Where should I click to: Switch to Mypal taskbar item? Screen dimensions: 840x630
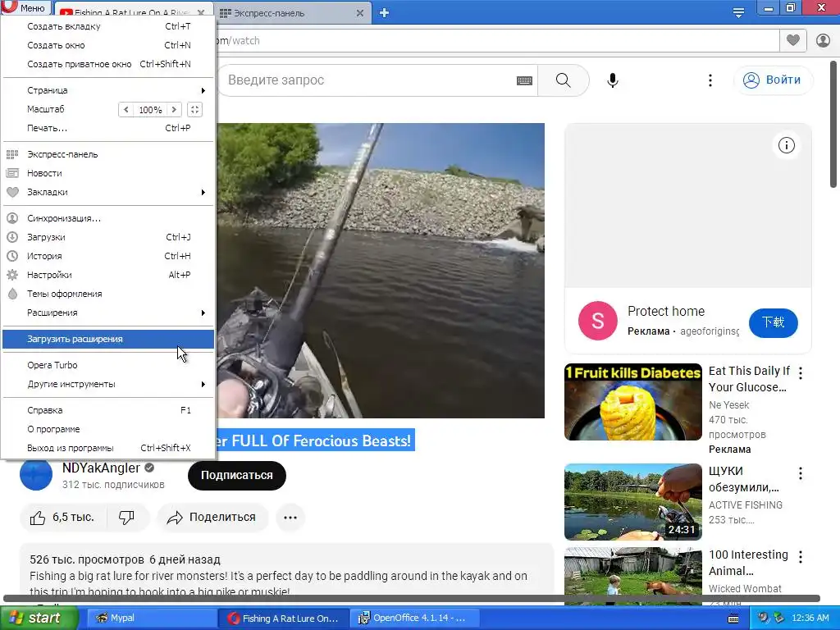[x=151, y=619]
